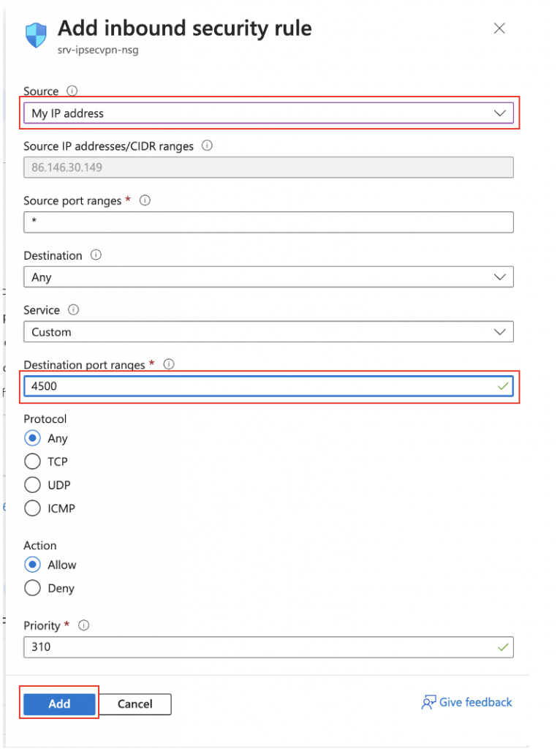Click the Add button

click(59, 704)
